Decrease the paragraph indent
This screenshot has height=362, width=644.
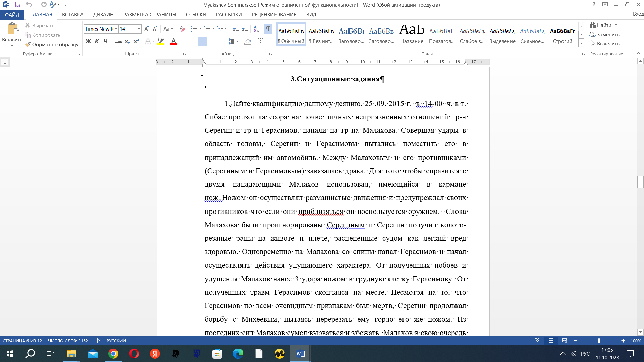click(x=236, y=29)
